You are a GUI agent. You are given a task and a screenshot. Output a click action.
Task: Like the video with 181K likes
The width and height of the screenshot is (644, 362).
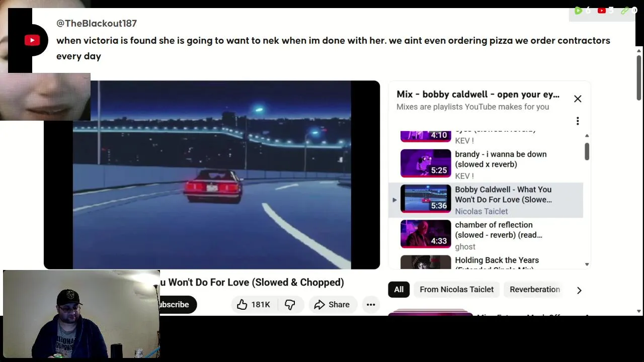[x=254, y=305]
